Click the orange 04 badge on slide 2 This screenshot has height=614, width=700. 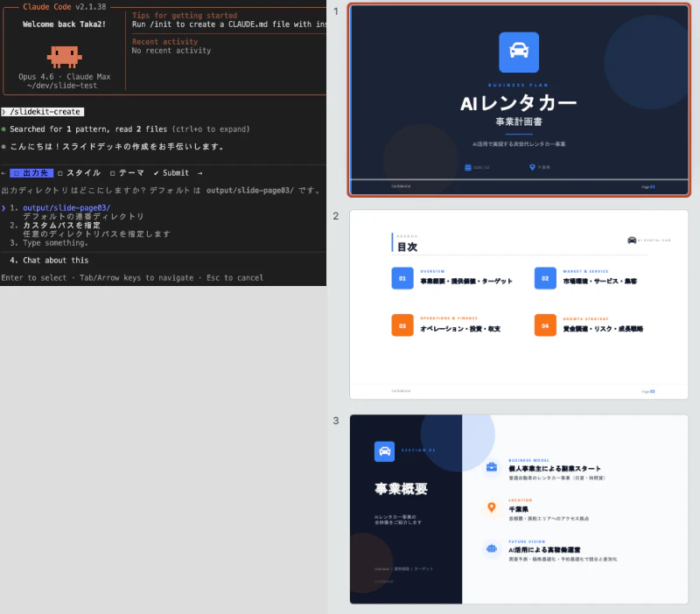(545, 325)
